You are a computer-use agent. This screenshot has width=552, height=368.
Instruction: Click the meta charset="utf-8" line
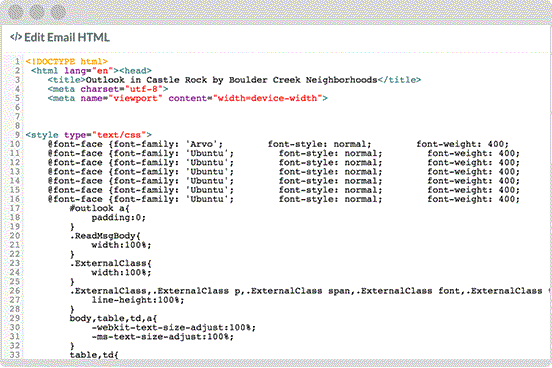tap(108, 89)
